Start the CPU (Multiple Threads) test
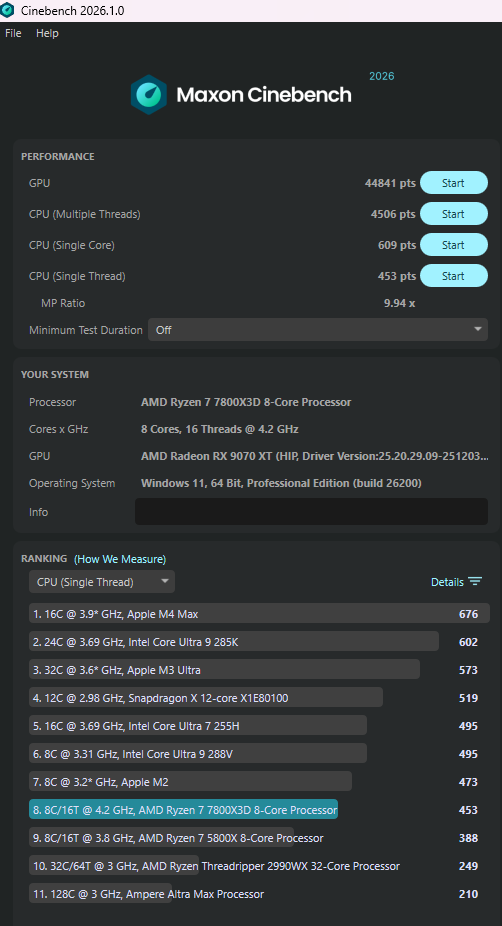 454,214
